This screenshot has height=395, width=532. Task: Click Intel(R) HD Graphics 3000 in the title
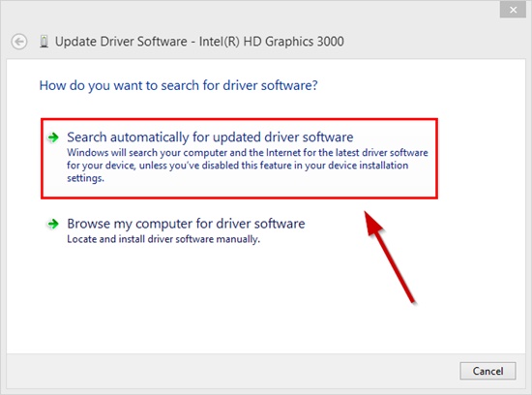click(272, 42)
